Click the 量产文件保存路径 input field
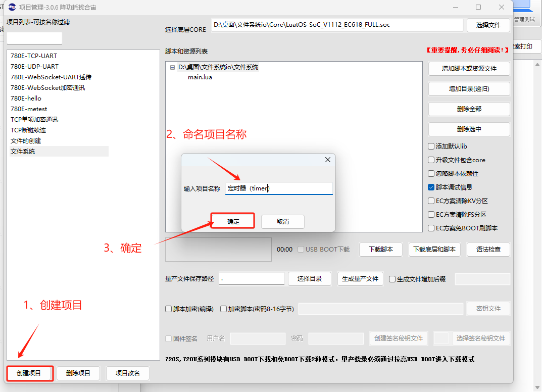The width and height of the screenshot is (542, 392). pos(252,279)
